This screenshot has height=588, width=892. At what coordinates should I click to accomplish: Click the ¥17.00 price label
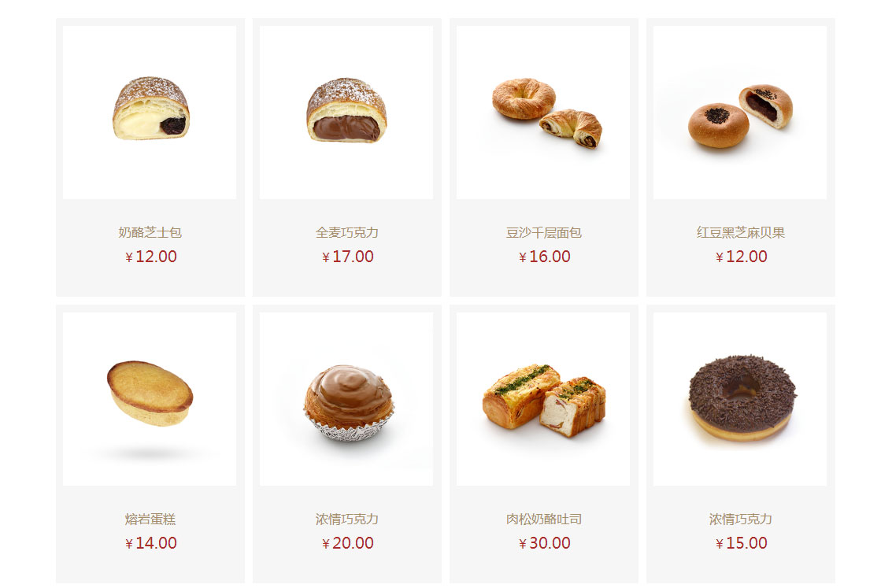click(x=347, y=257)
